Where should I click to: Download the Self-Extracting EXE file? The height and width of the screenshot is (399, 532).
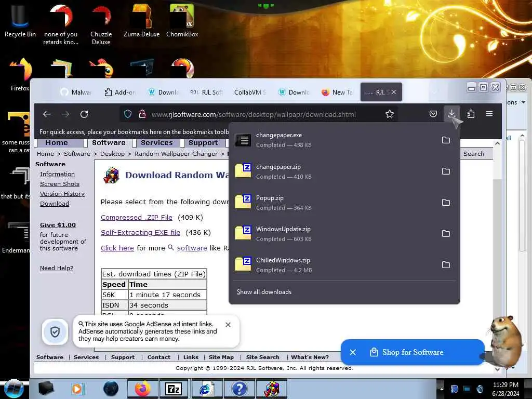[140, 232]
